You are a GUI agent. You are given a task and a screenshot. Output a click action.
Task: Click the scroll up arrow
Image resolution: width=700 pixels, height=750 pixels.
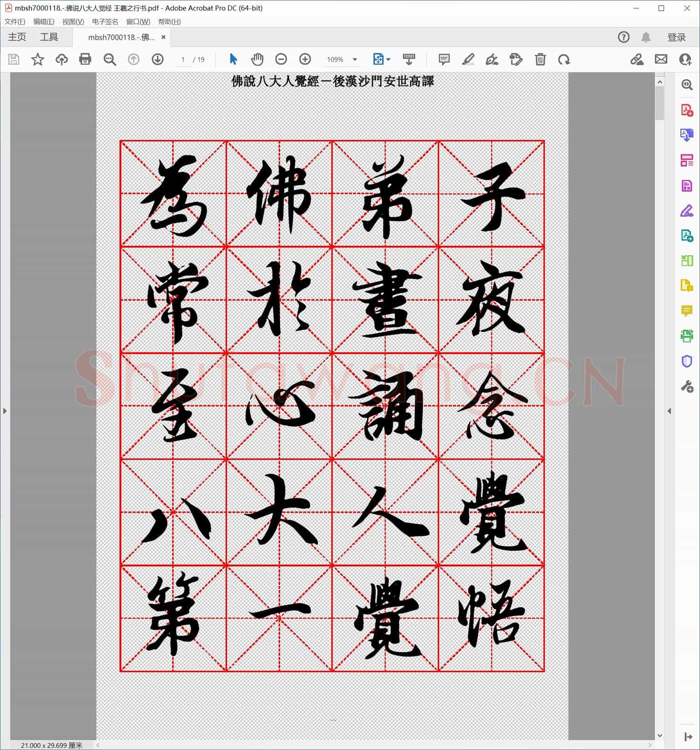(x=659, y=82)
